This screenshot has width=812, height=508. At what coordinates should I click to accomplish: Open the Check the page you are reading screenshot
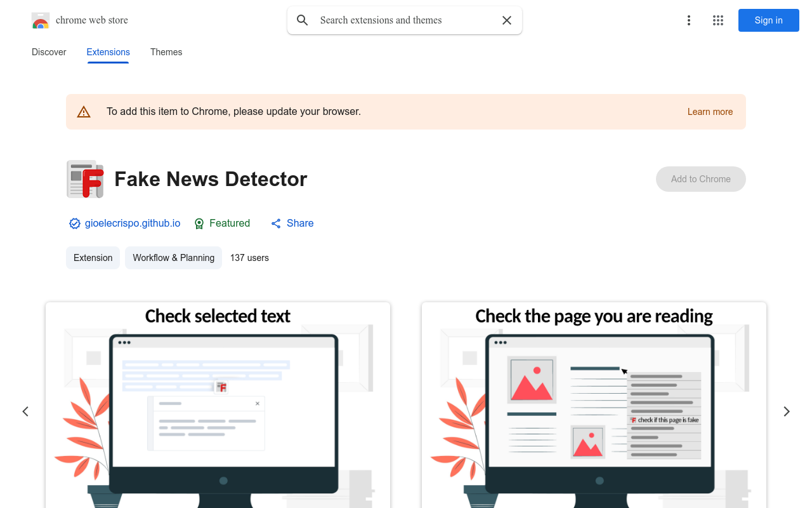594,405
